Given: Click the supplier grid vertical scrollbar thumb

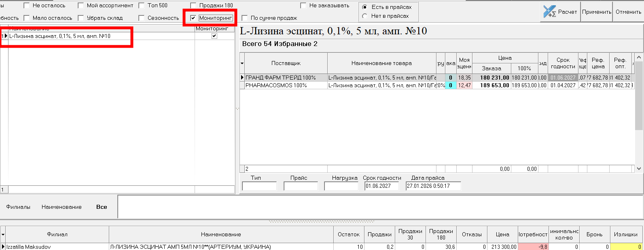Looking at the screenshot, I should [x=639, y=96].
